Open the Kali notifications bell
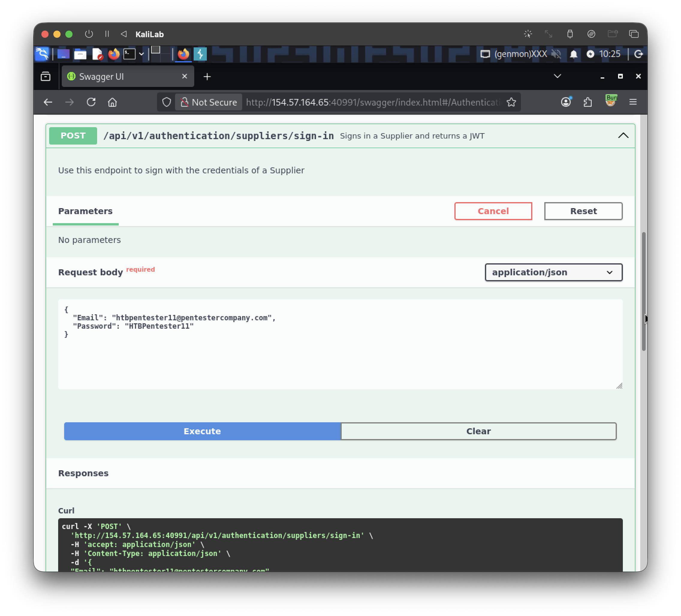 (x=573, y=54)
